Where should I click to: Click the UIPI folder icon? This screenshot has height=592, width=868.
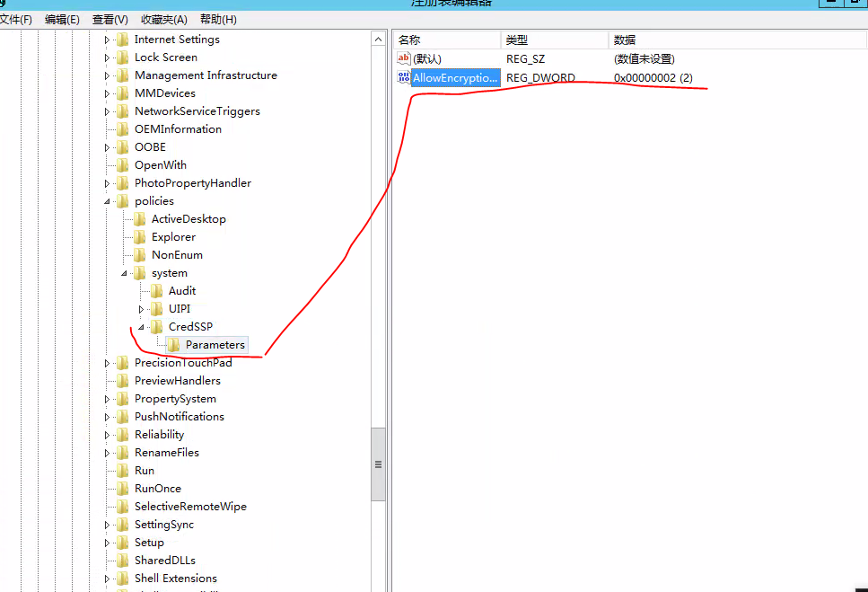tap(157, 308)
